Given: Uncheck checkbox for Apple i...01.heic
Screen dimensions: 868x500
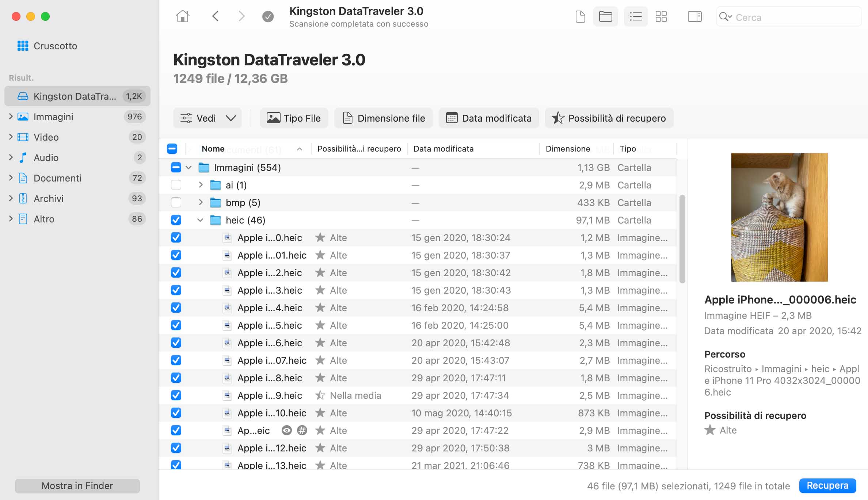Looking at the screenshot, I should [176, 255].
